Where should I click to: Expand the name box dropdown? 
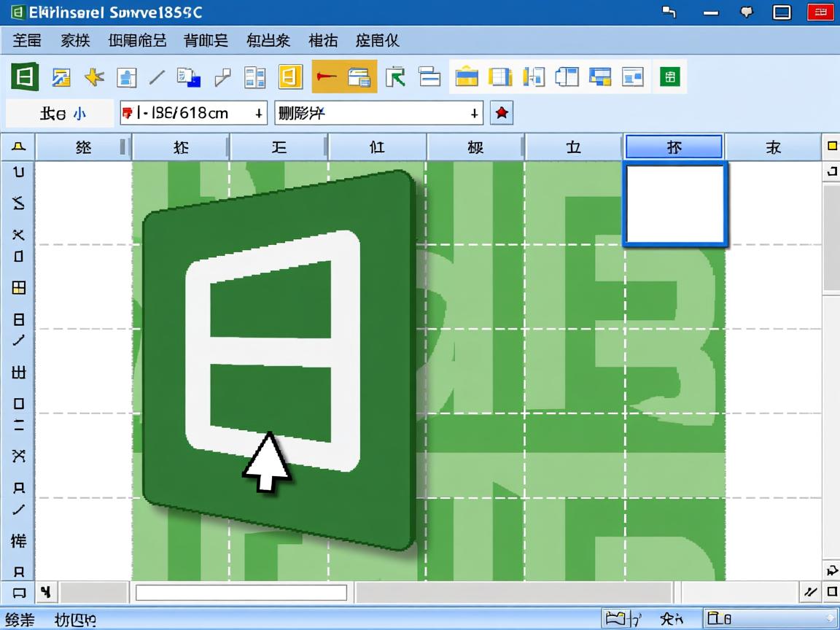click(x=474, y=113)
